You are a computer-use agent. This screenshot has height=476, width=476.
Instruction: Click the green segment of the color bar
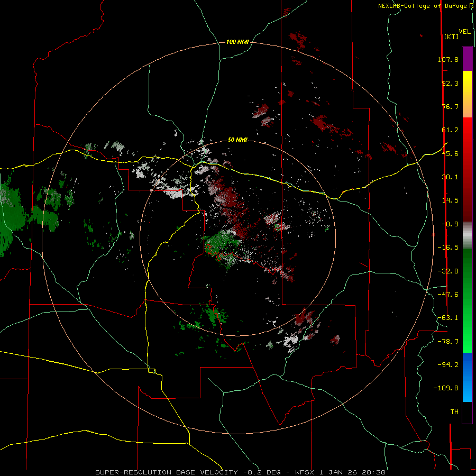(467, 300)
